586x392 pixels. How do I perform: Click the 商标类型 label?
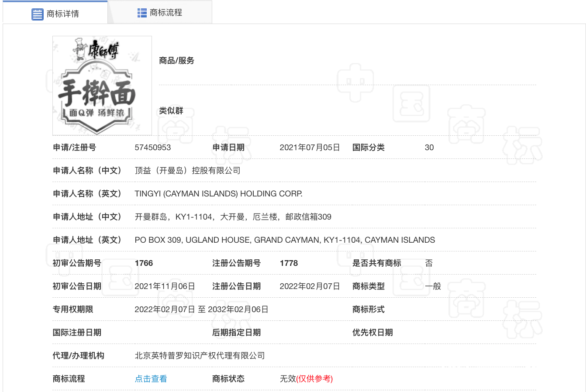(x=369, y=286)
